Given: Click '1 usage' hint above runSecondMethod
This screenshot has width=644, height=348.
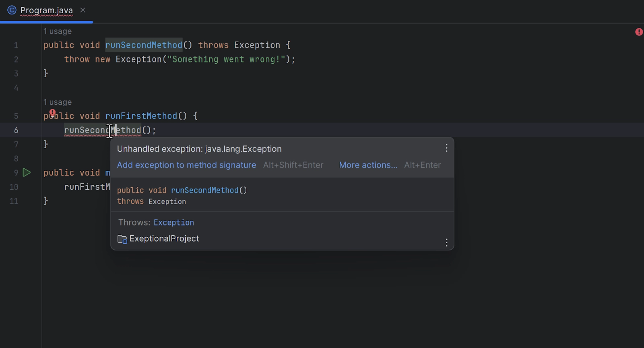Looking at the screenshot, I should [58, 31].
